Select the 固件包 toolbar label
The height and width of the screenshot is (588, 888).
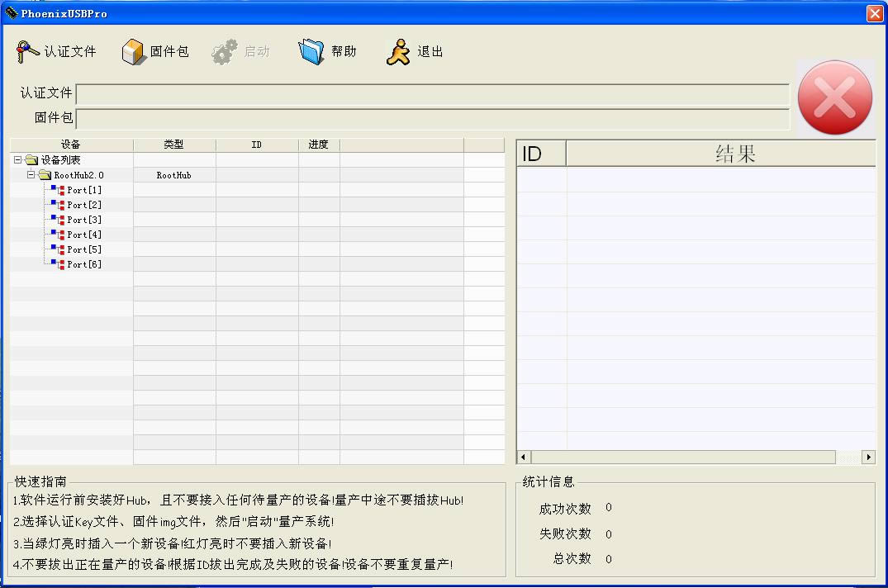(x=169, y=51)
